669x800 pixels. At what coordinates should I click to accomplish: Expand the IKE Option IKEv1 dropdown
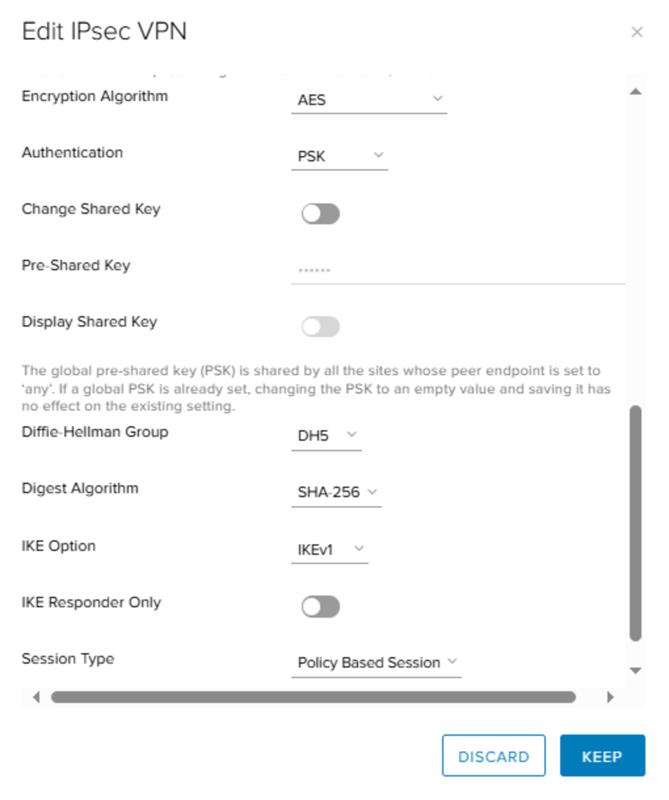tap(330, 549)
